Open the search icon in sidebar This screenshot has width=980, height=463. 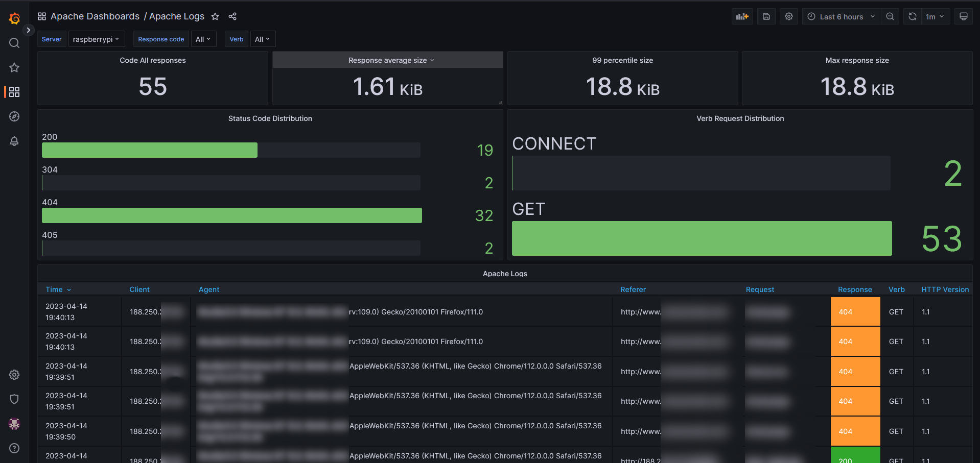point(14,43)
